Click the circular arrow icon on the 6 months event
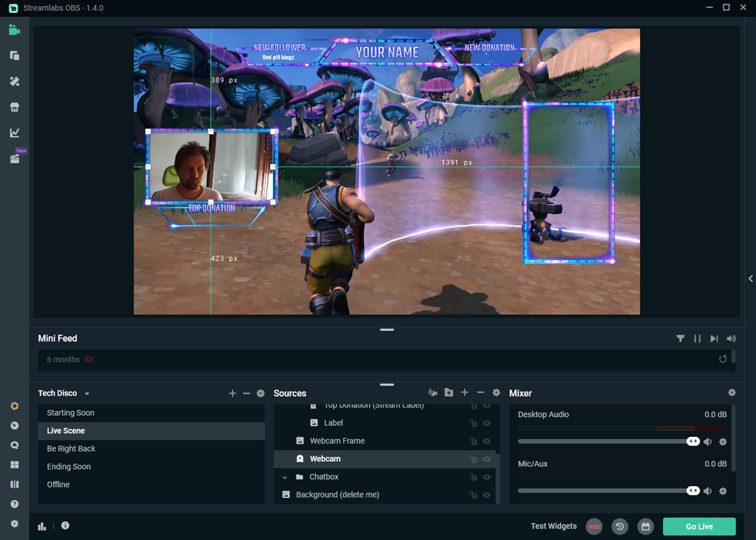The width and height of the screenshot is (756, 540). pos(723,359)
